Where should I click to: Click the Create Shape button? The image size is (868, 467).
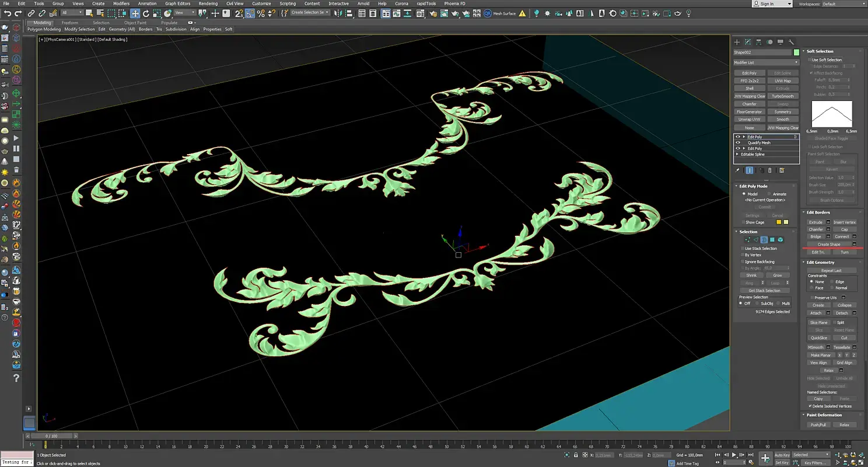coord(828,244)
